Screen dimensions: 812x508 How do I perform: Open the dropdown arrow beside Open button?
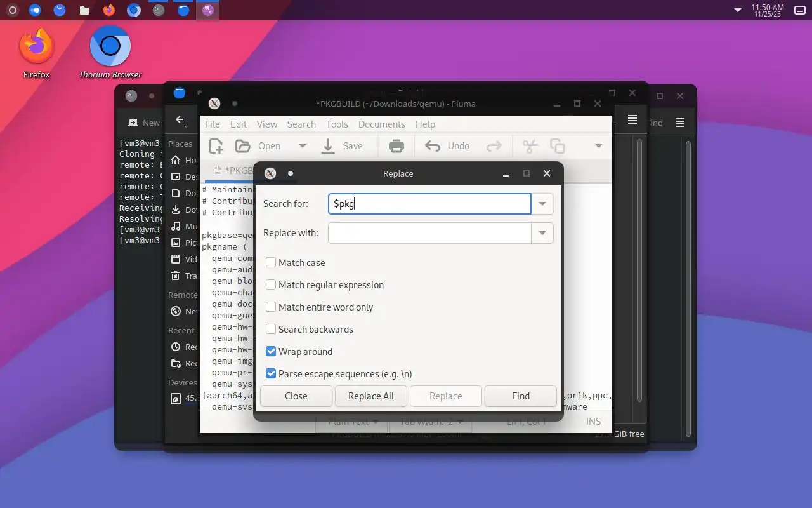(303, 146)
